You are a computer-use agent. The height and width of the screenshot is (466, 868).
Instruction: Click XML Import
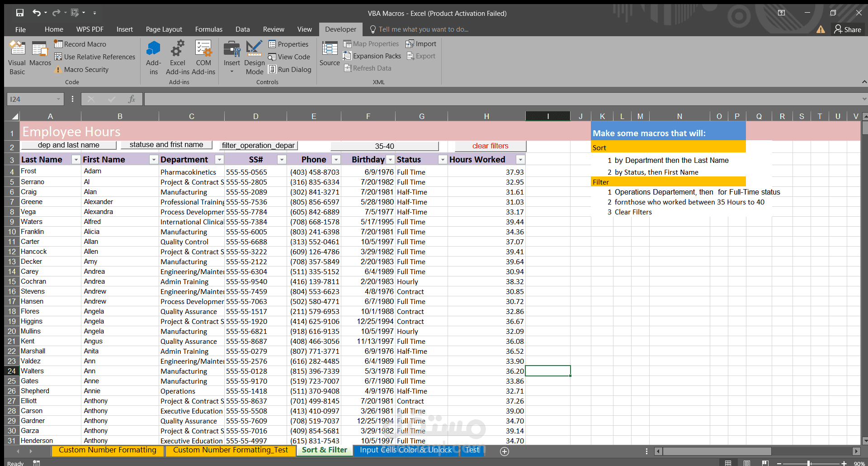(x=421, y=44)
